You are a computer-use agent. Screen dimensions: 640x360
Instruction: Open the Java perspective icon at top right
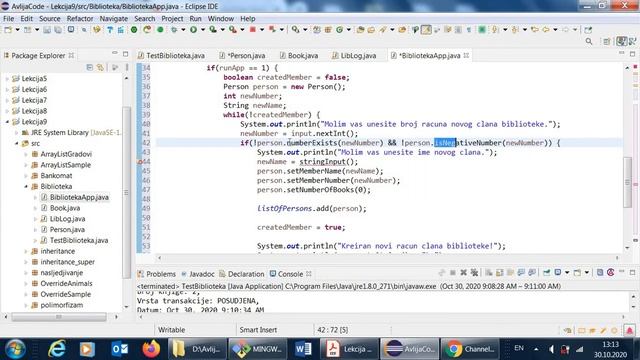point(621,41)
